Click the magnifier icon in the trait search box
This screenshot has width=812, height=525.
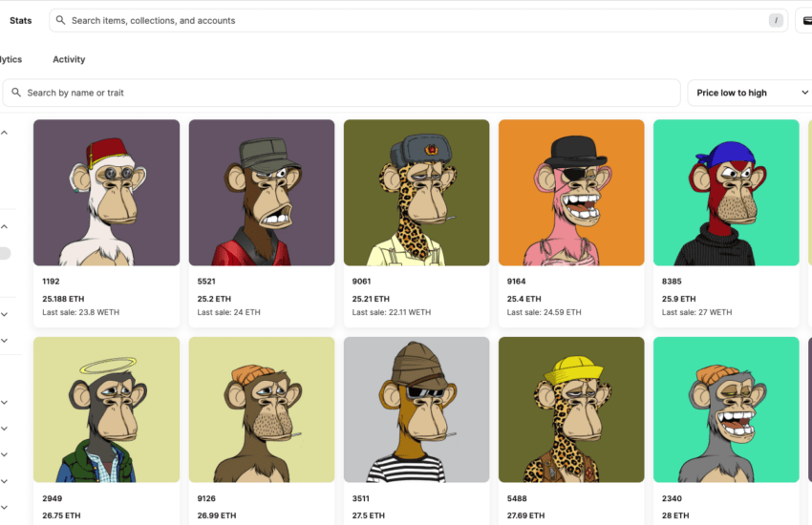tap(16, 93)
